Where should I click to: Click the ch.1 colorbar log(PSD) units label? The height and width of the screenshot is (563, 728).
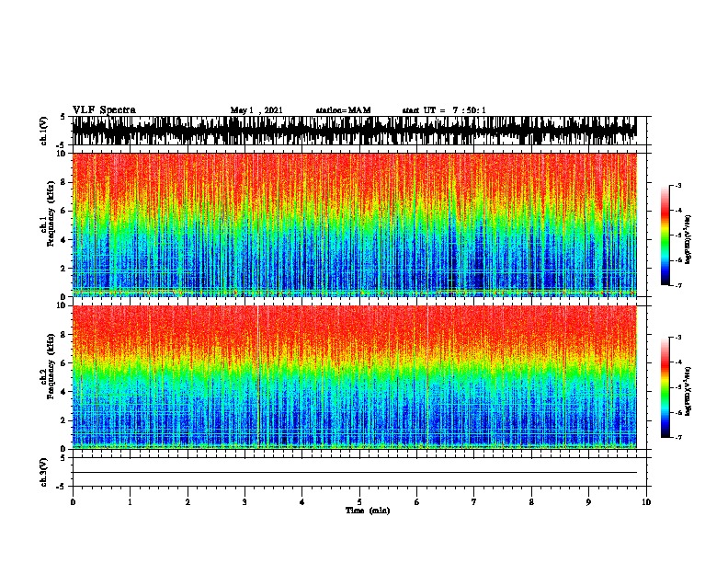(688, 240)
